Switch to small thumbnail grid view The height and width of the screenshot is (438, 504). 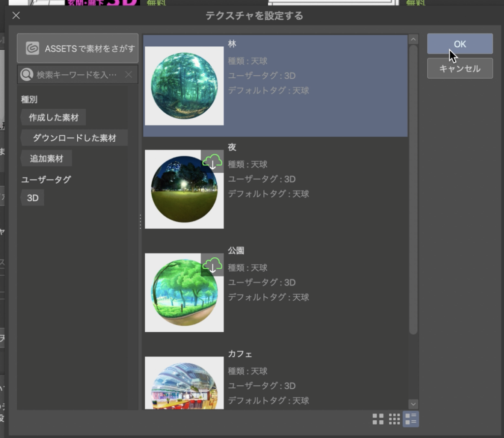pos(394,419)
